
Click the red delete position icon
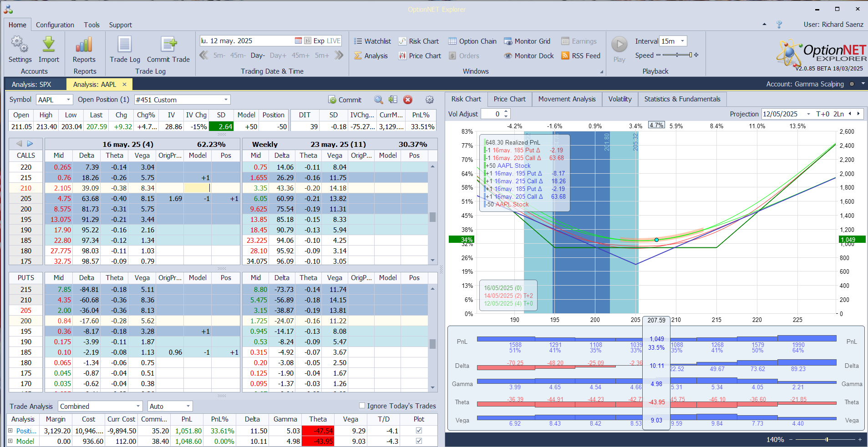tap(408, 100)
